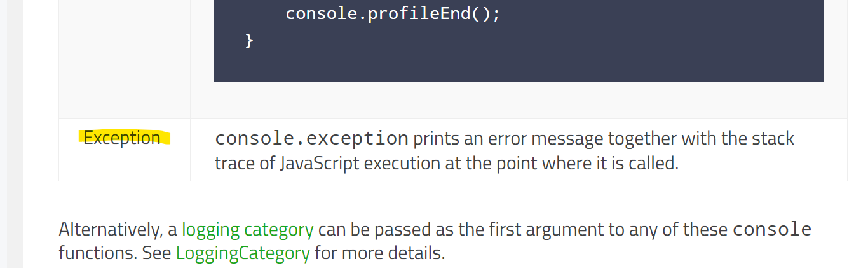
Task: Follow the 'LoggingCategory' link
Action: pyautogui.click(x=243, y=253)
